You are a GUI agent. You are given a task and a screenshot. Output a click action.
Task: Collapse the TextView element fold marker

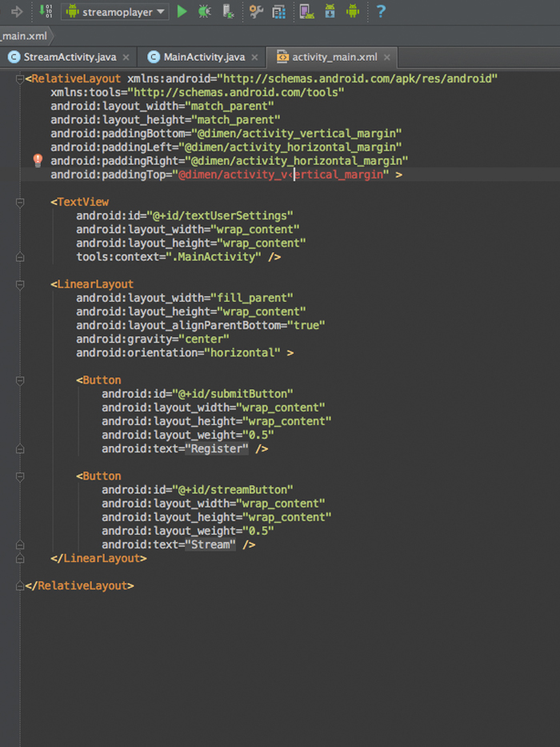(x=20, y=203)
